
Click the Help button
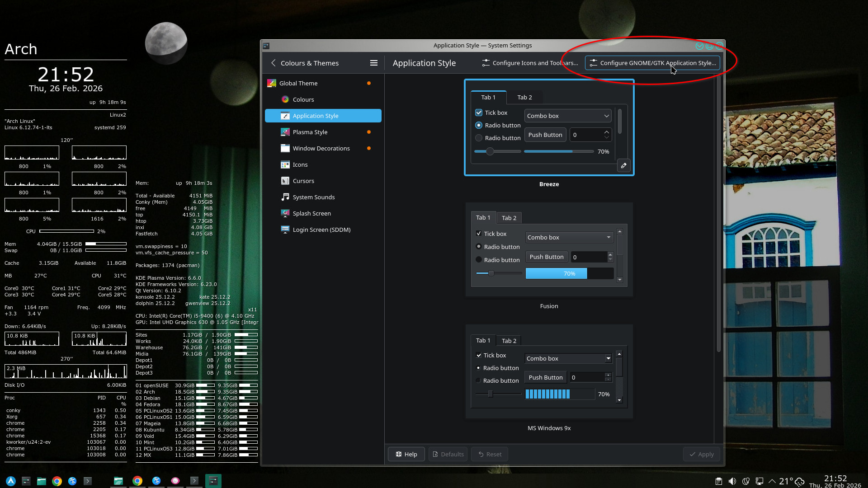point(406,454)
